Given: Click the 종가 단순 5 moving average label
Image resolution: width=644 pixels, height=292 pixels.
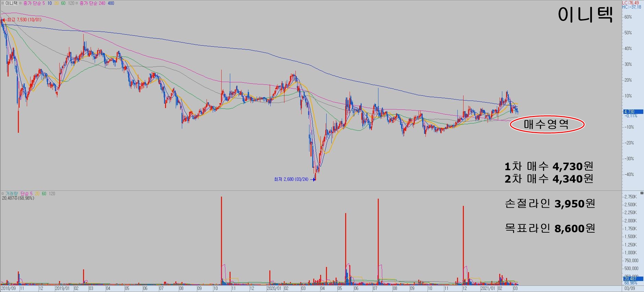Looking at the screenshot, I should 34,3.
